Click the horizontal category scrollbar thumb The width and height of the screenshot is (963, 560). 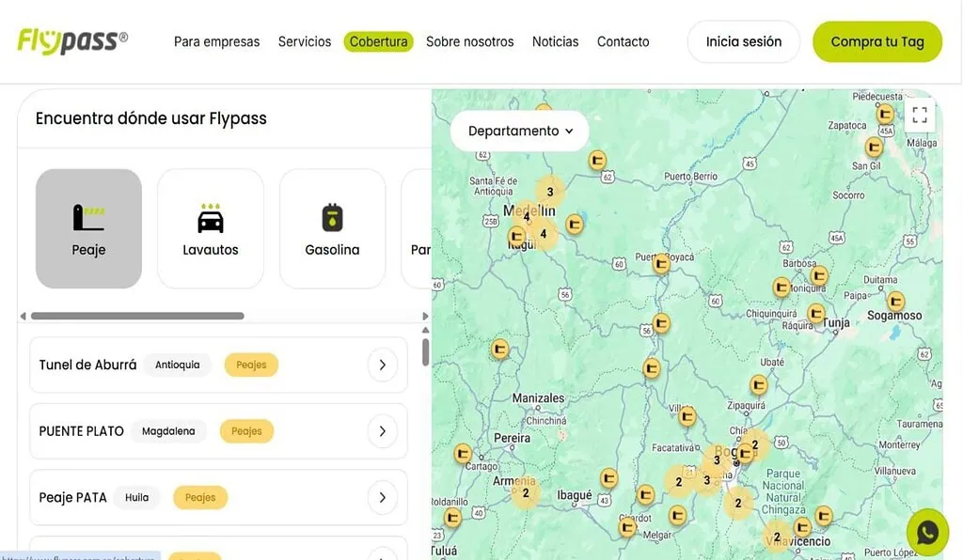click(137, 316)
